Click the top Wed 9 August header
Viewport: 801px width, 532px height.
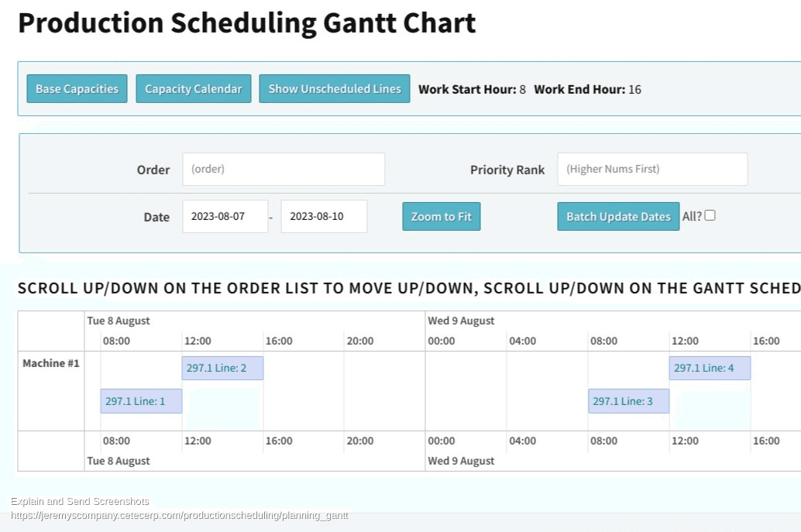pos(461,321)
